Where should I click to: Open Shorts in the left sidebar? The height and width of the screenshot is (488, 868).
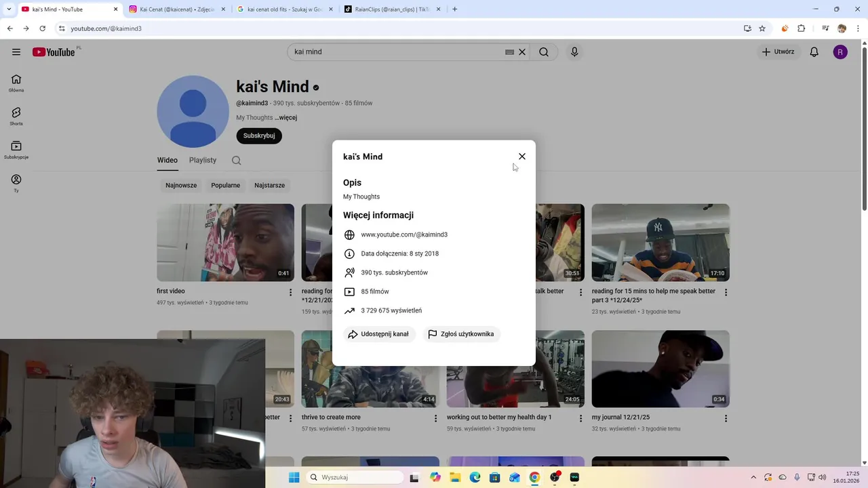click(16, 117)
